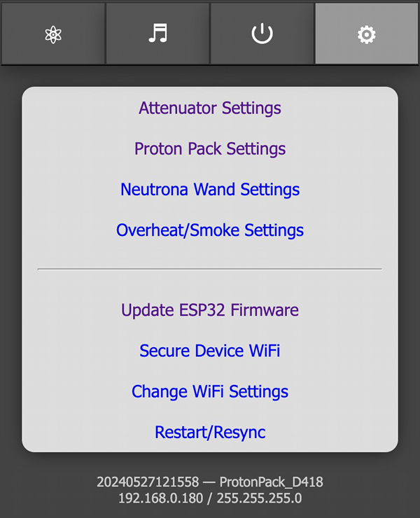Image resolution: width=420 pixels, height=518 pixels.
Task: Click the IP address 192.168.0.180
Action: pyautogui.click(x=162, y=498)
